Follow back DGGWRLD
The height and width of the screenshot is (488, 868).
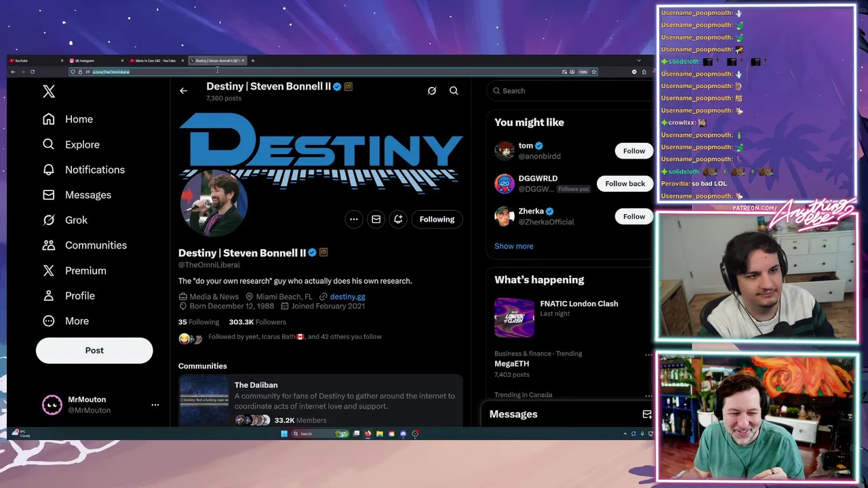[x=625, y=184]
